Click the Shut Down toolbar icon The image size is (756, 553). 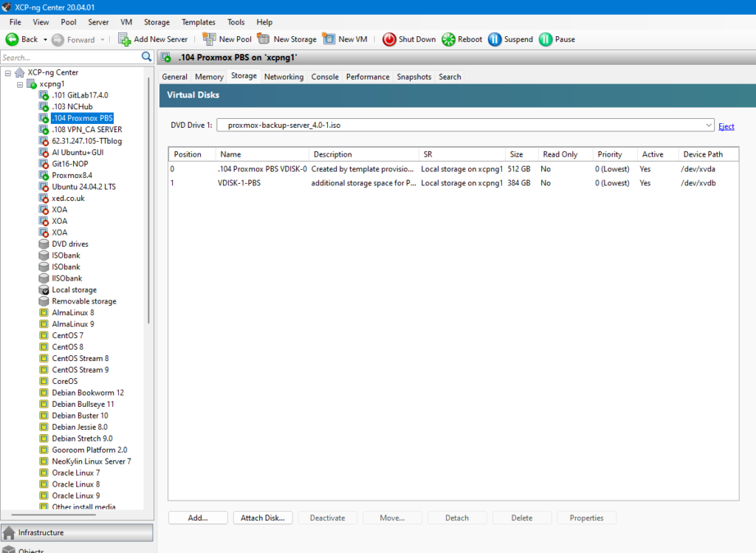coord(389,39)
